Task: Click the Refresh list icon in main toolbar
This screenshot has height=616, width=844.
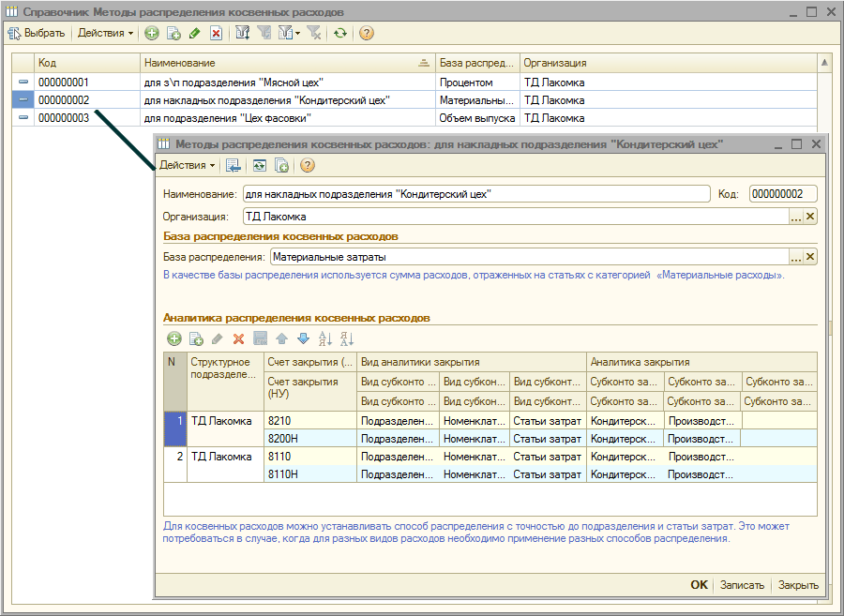Action: pos(339,33)
